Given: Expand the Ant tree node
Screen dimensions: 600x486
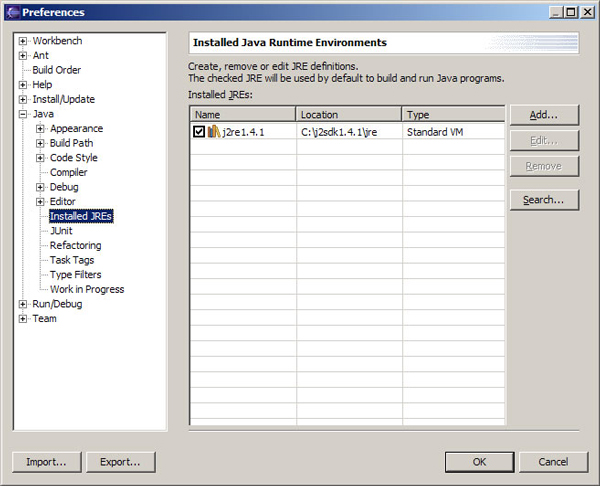Looking at the screenshot, I should 23,55.
